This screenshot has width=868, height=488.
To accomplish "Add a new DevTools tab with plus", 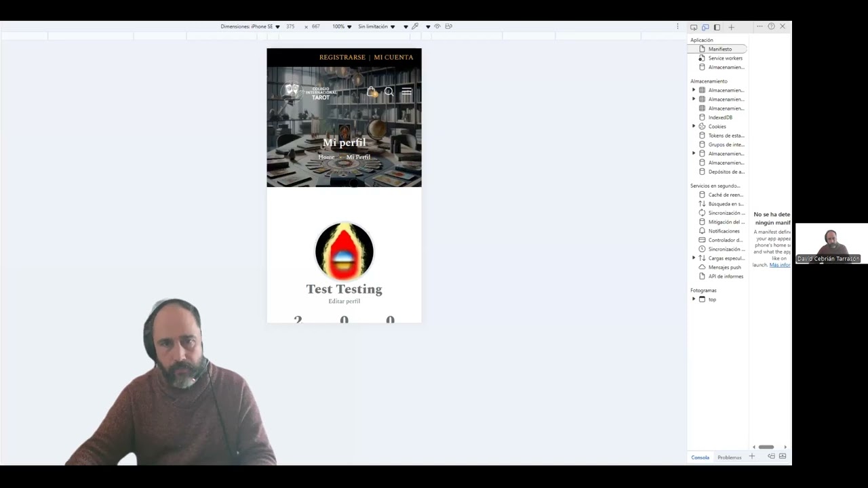I will click(x=731, y=27).
